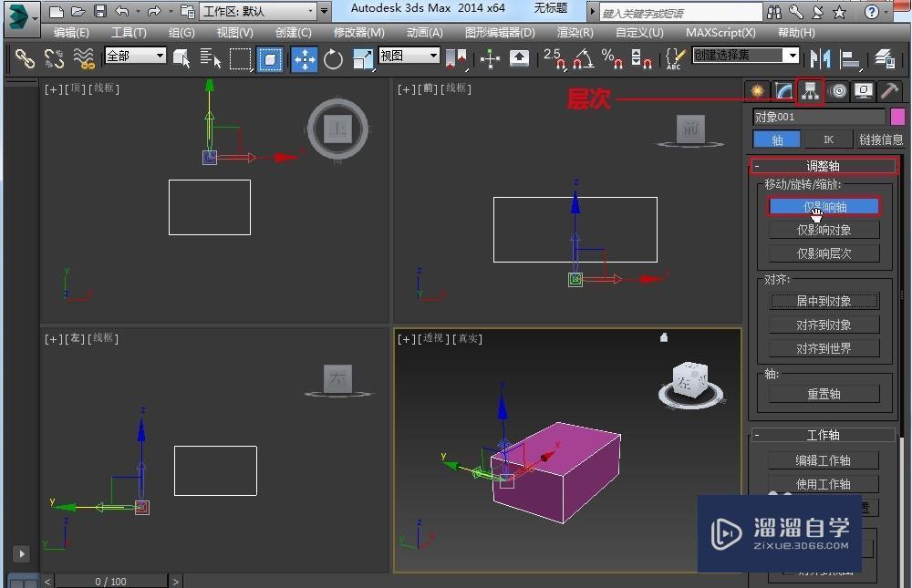This screenshot has width=912, height=588.
Task: Select the Select and Rotate tool
Action: [333, 59]
